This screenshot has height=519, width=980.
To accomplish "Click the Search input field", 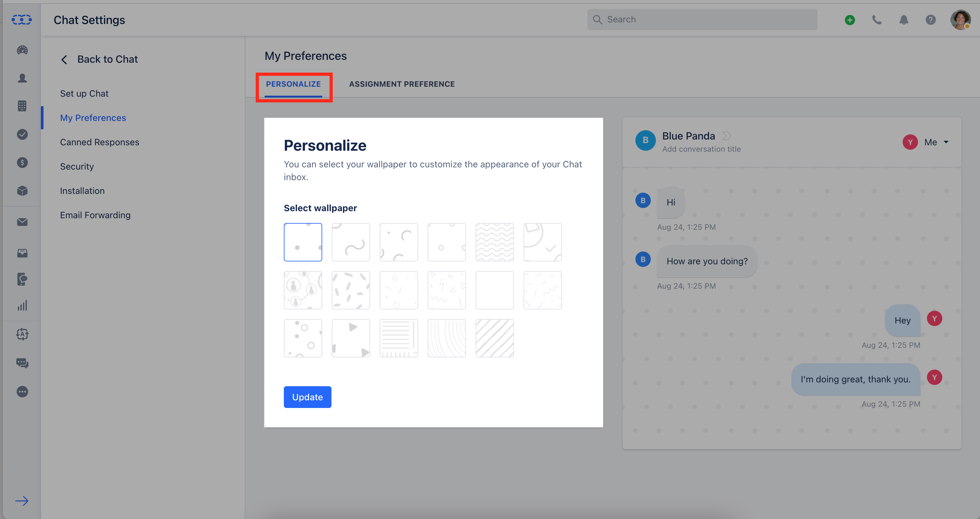I will [x=702, y=20].
